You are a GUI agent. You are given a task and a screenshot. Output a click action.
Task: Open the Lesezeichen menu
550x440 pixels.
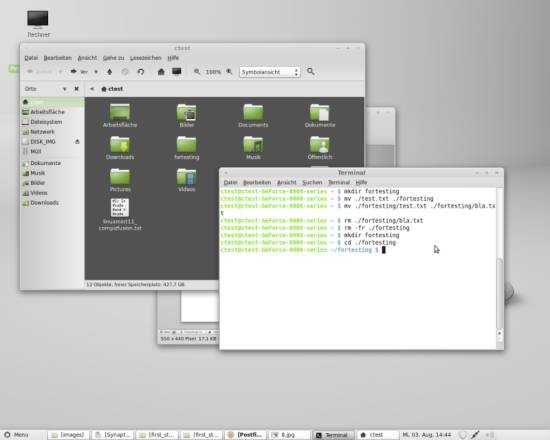(146, 58)
